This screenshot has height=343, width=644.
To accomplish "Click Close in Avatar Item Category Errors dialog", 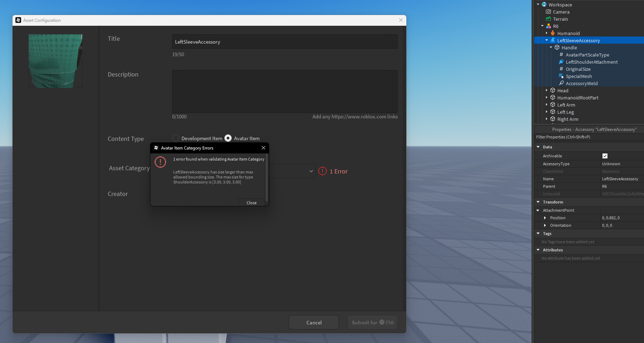I will (x=252, y=203).
